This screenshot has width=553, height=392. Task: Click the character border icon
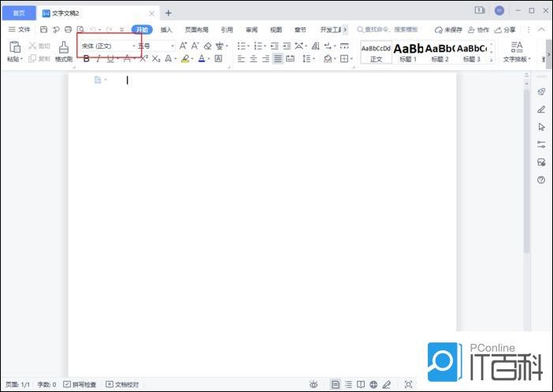(218, 58)
